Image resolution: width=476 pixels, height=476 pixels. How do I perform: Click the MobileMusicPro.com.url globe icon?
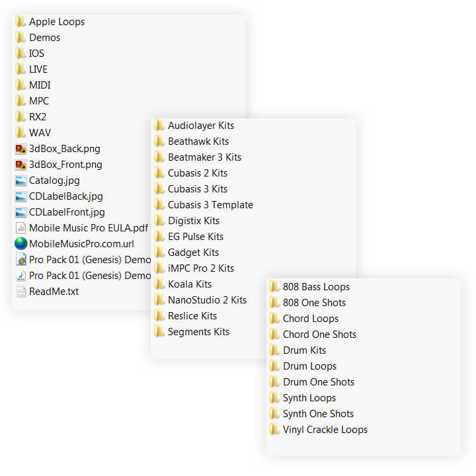[20, 244]
